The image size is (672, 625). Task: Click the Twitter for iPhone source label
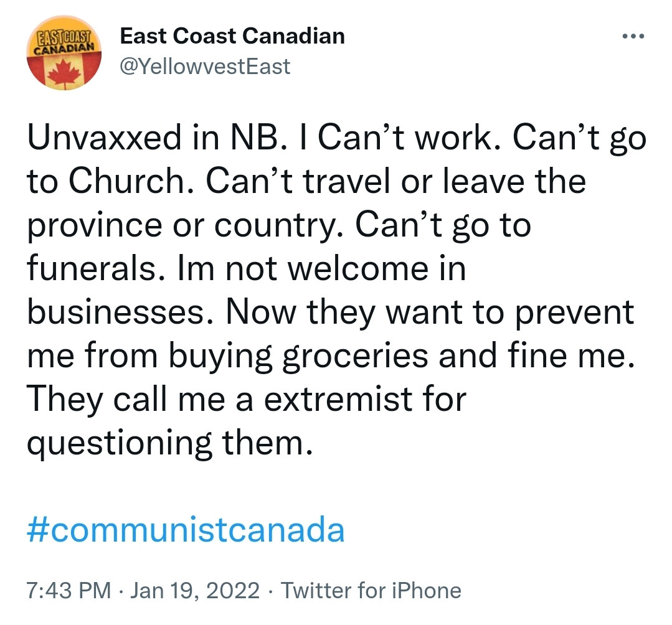371,590
